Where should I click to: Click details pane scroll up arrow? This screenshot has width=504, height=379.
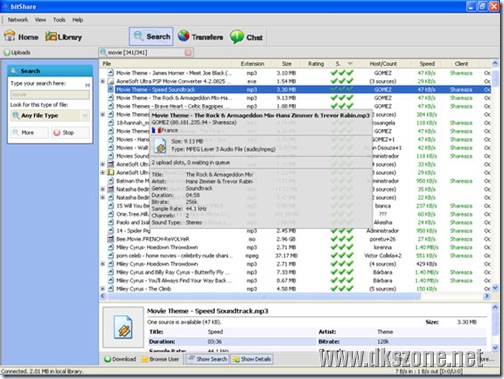tap(495, 307)
